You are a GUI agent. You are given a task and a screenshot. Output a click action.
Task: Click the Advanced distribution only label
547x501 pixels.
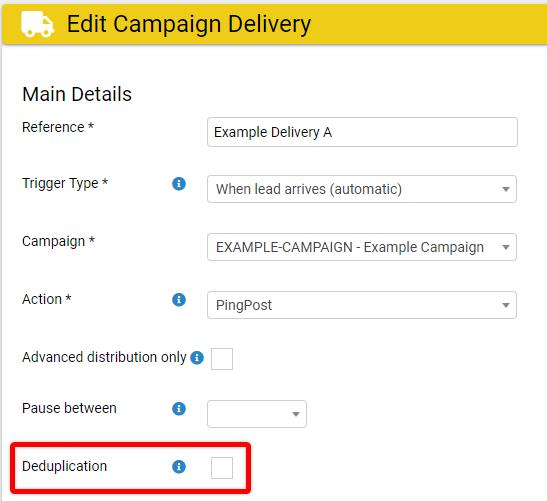click(x=104, y=358)
